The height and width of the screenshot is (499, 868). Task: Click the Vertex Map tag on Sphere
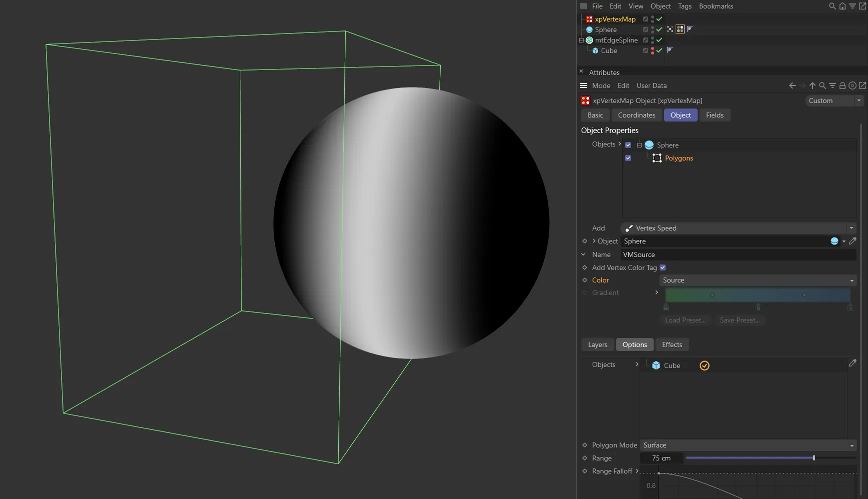[680, 29]
